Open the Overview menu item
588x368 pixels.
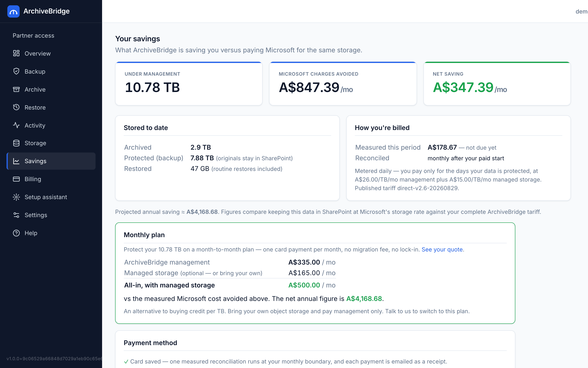(x=51, y=53)
